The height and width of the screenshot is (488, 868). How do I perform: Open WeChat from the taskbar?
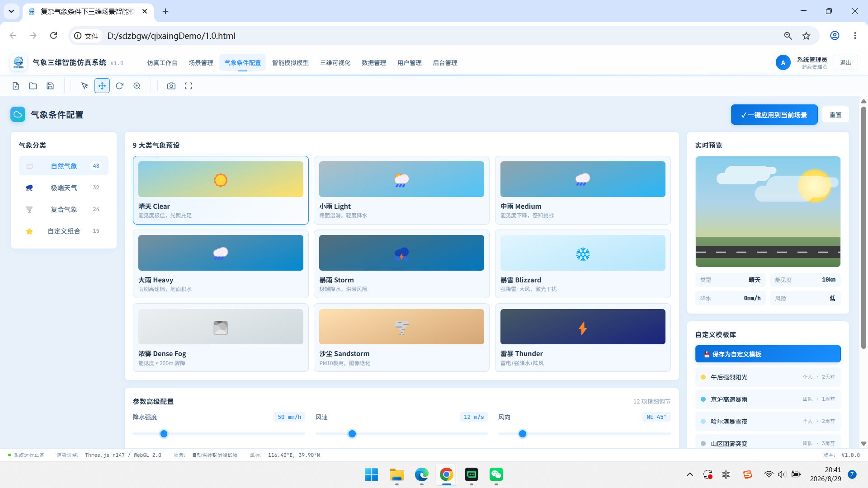coord(496,474)
